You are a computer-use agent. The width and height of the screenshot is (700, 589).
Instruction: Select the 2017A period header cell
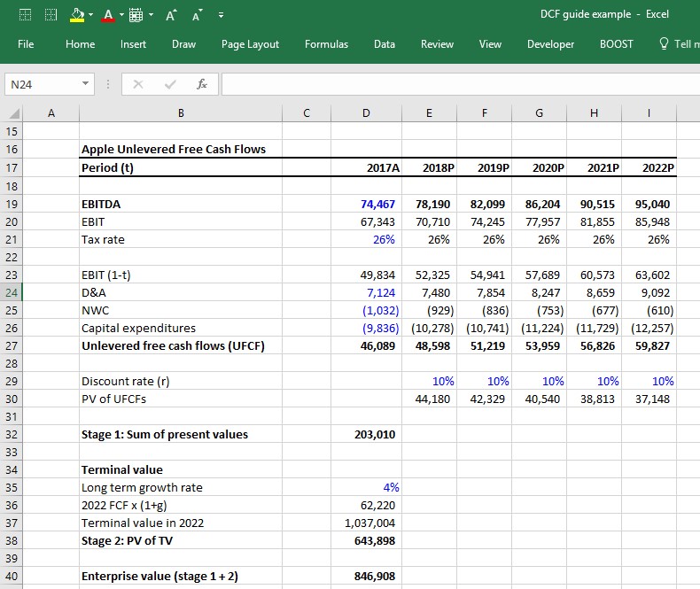pyautogui.click(x=366, y=167)
